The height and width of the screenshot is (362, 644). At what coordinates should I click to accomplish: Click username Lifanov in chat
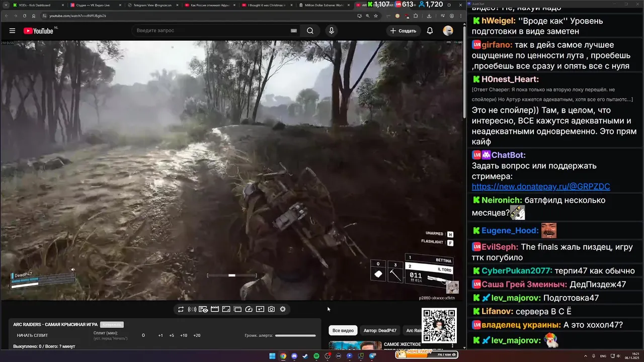click(x=497, y=311)
